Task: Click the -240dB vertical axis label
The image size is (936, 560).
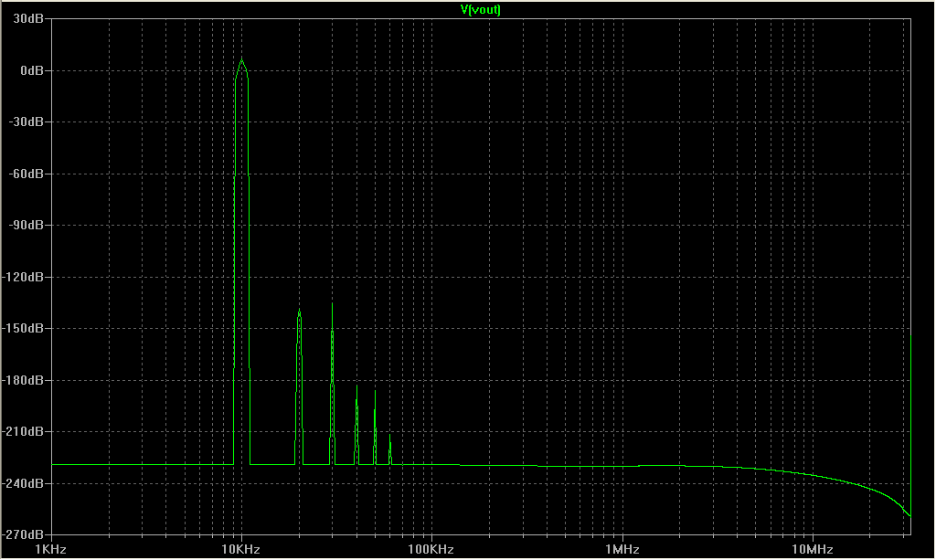Action: click(x=23, y=483)
